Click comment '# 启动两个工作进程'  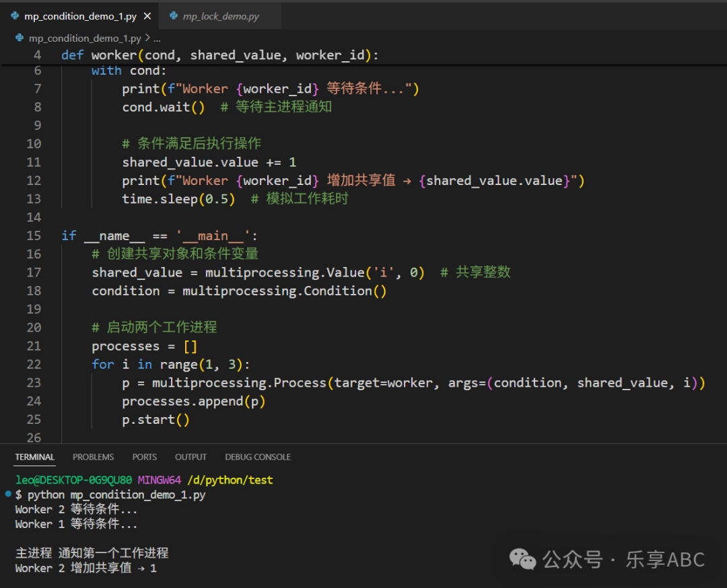point(154,328)
